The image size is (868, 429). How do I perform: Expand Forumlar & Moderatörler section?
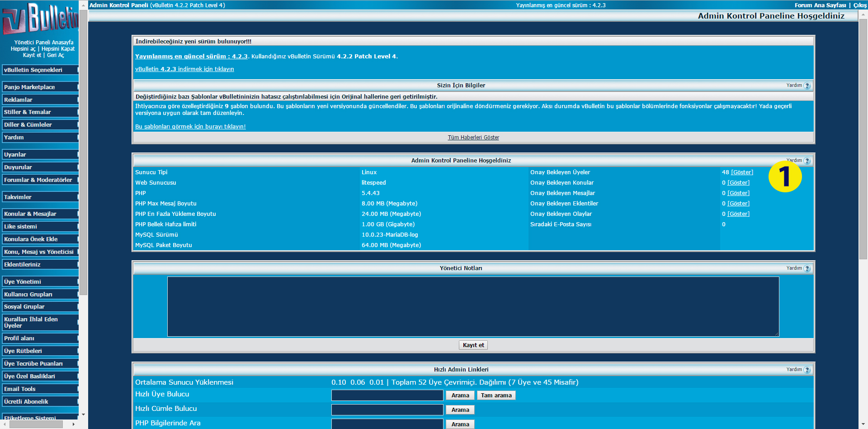[40, 180]
